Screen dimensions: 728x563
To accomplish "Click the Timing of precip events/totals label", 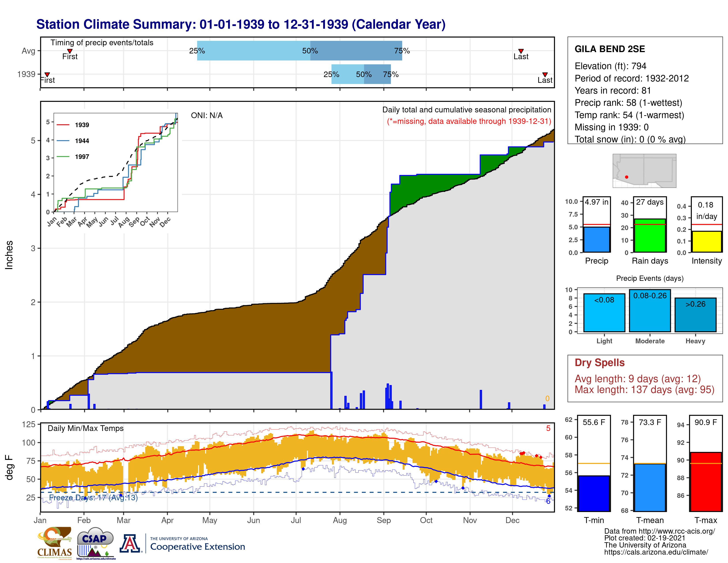I will point(102,43).
